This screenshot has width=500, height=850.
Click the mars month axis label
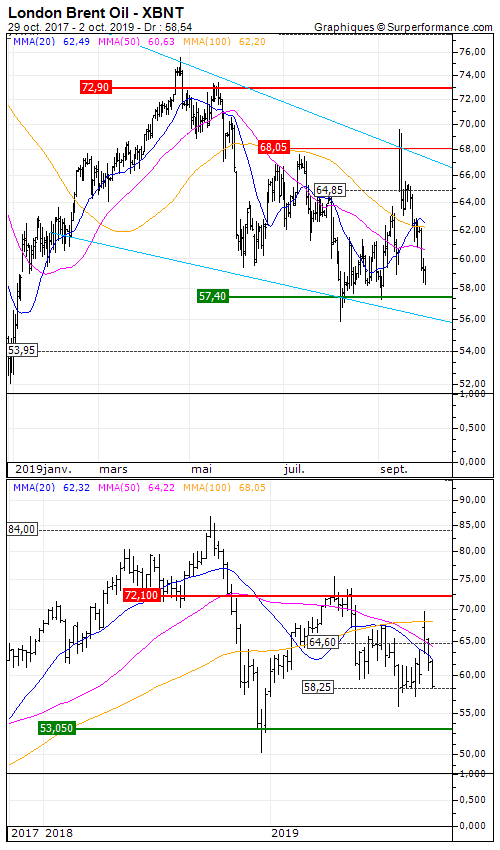pos(114,469)
